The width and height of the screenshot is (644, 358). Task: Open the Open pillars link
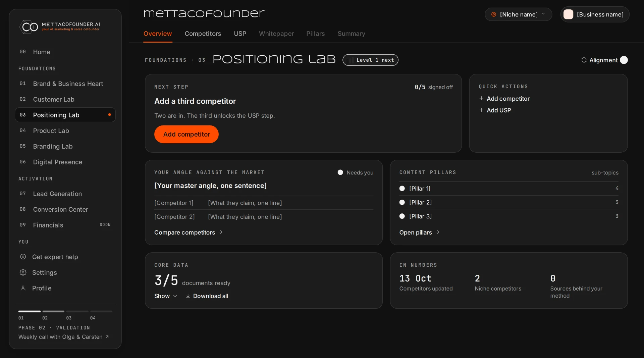(x=419, y=232)
